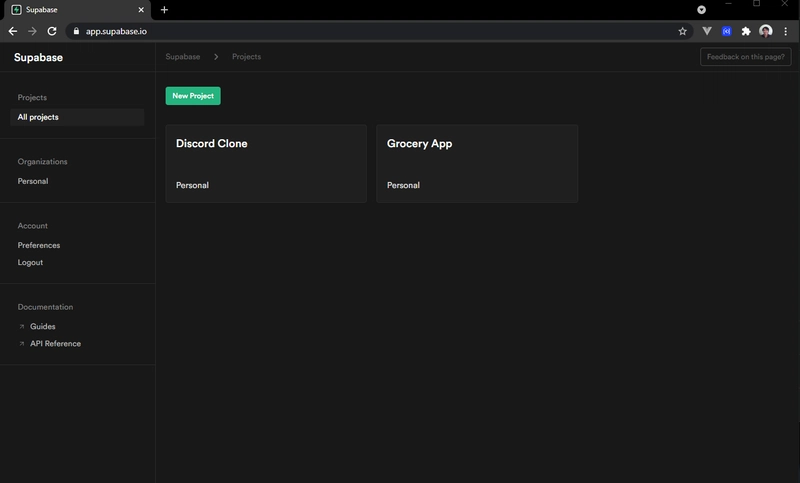Screen dimensions: 800x483
Task: Click the external arrow icon beside API Reference
Action: [21, 344]
